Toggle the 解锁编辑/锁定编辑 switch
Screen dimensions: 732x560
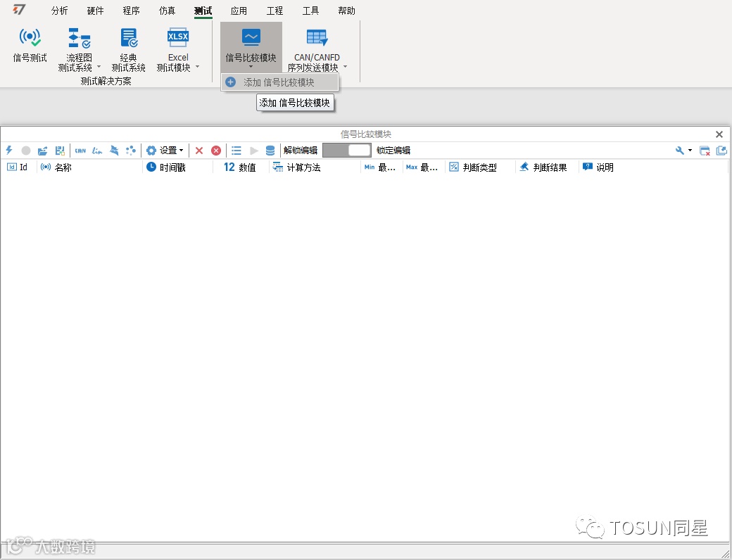(x=347, y=151)
